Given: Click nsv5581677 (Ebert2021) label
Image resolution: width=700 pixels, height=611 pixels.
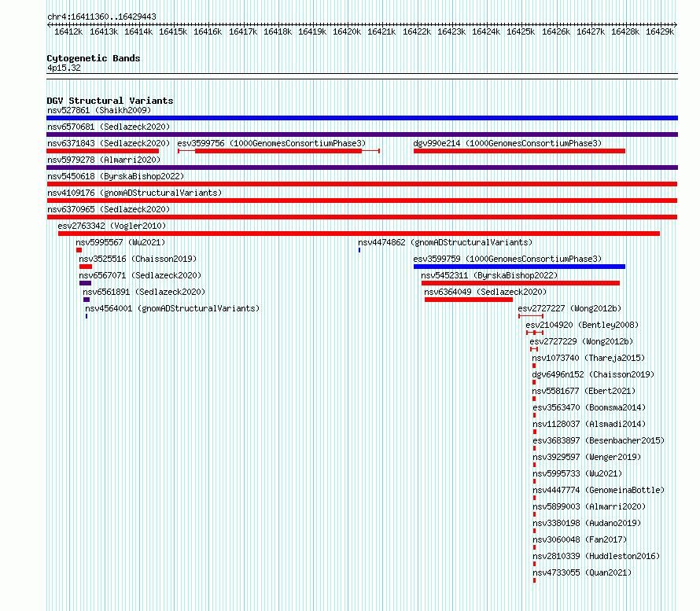Looking at the screenshot, I should pyautogui.click(x=584, y=391).
